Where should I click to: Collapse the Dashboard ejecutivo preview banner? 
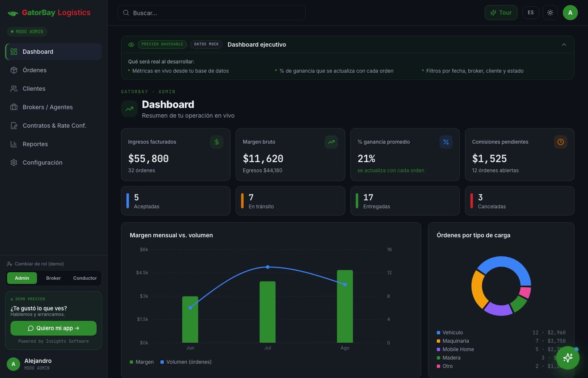564,45
